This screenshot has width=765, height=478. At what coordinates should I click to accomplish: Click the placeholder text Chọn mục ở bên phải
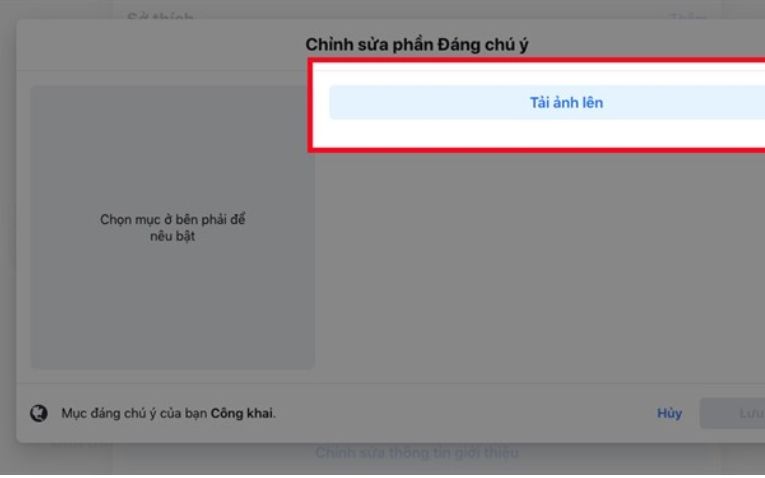[173, 219]
